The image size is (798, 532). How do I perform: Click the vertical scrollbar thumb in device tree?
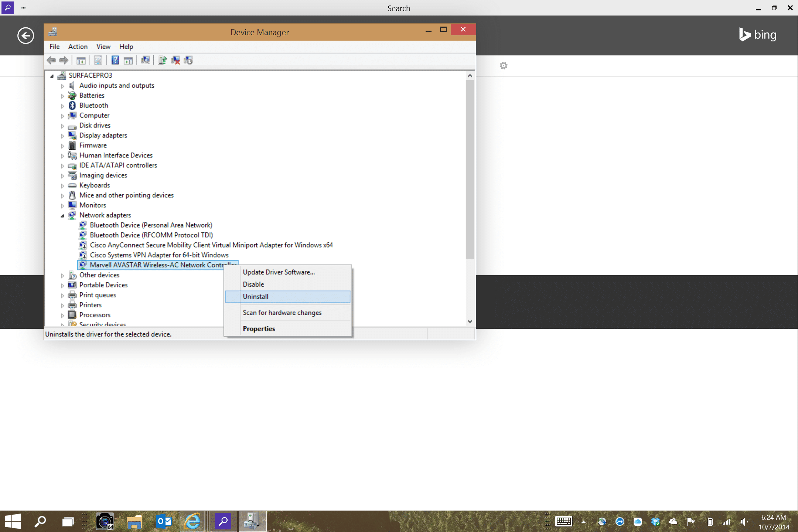470,169
